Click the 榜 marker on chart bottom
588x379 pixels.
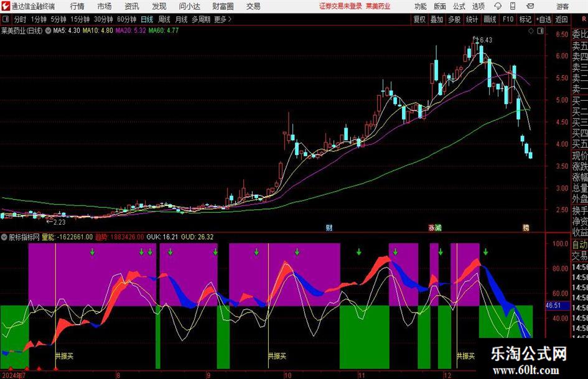point(526,228)
